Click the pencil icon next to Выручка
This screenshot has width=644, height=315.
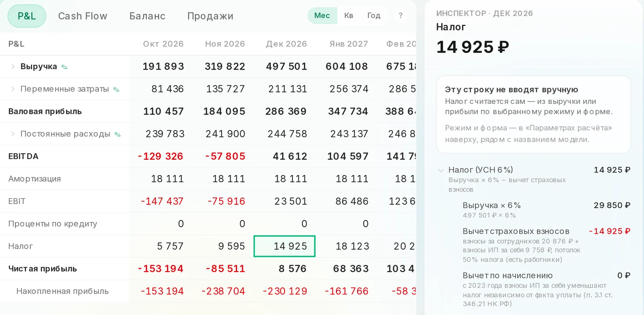pyautogui.click(x=64, y=67)
